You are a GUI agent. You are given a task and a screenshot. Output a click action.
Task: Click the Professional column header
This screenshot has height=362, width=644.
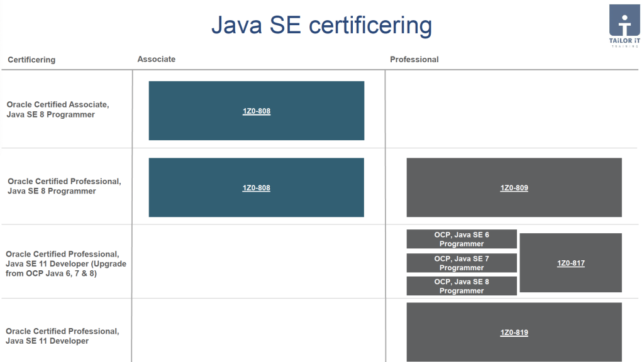pyautogui.click(x=414, y=60)
